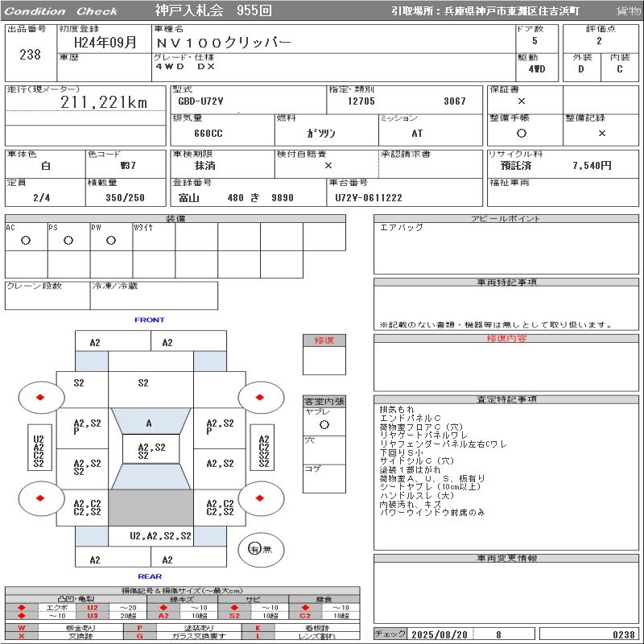644x644 pixels.
Task: Click the シートヤブレ（10cm以上） note
Action: coord(431,487)
